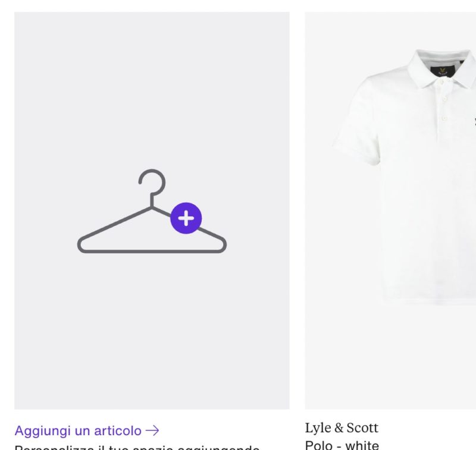Click the arrow after Aggiungi un articolo

tap(152, 430)
